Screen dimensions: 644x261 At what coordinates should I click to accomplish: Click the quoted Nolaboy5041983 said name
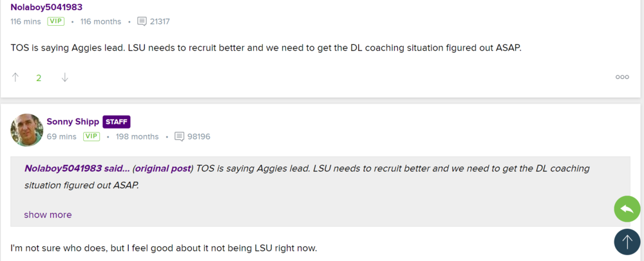(77, 168)
